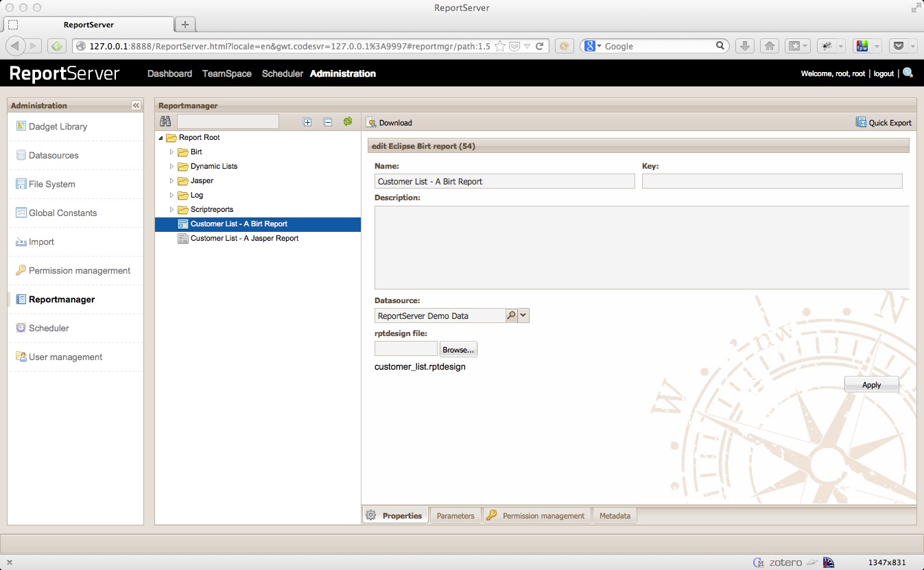Expand the Birt folder
This screenshot has width=924, height=570.
pos(172,152)
